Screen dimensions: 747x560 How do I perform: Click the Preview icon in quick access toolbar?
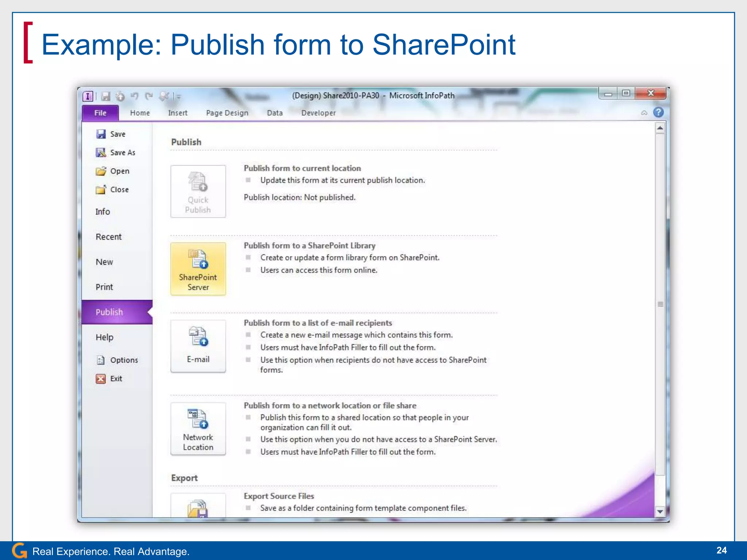click(x=120, y=96)
